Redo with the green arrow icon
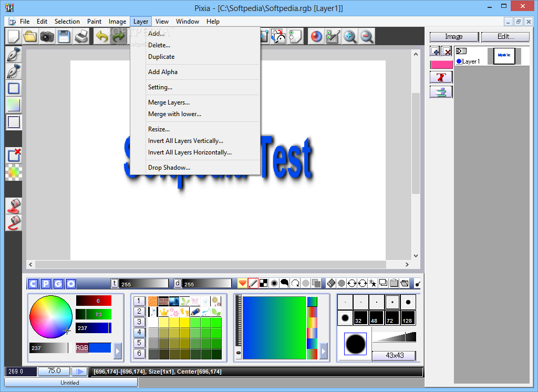Viewport: 538px width, 392px height. click(118, 36)
